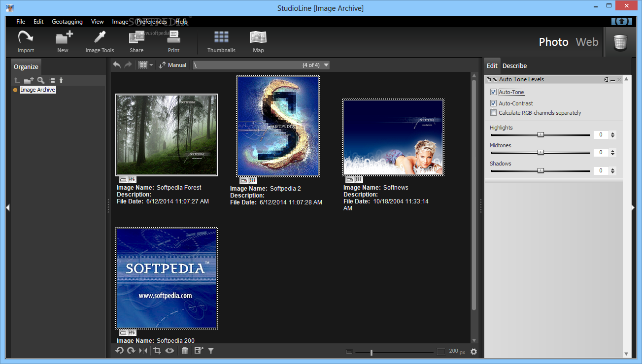Open the File menu
The width and height of the screenshot is (642, 364).
(x=21, y=22)
